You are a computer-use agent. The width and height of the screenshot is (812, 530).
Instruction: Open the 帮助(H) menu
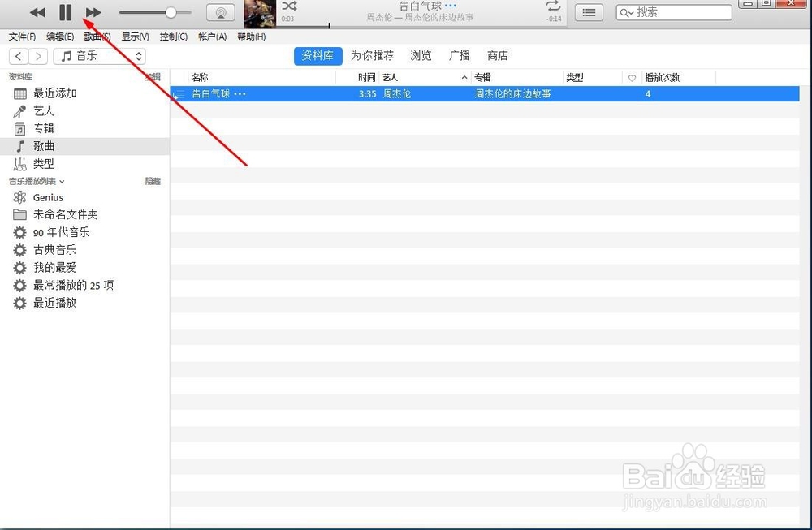tap(251, 37)
